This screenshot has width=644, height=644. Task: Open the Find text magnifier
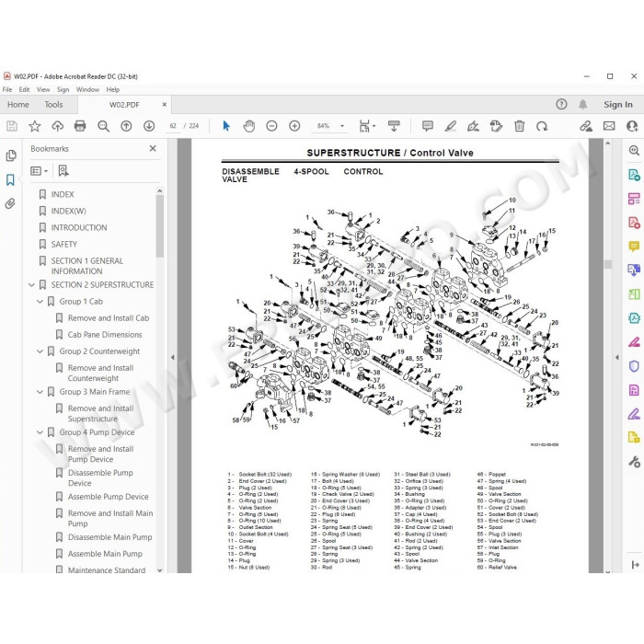point(103,126)
